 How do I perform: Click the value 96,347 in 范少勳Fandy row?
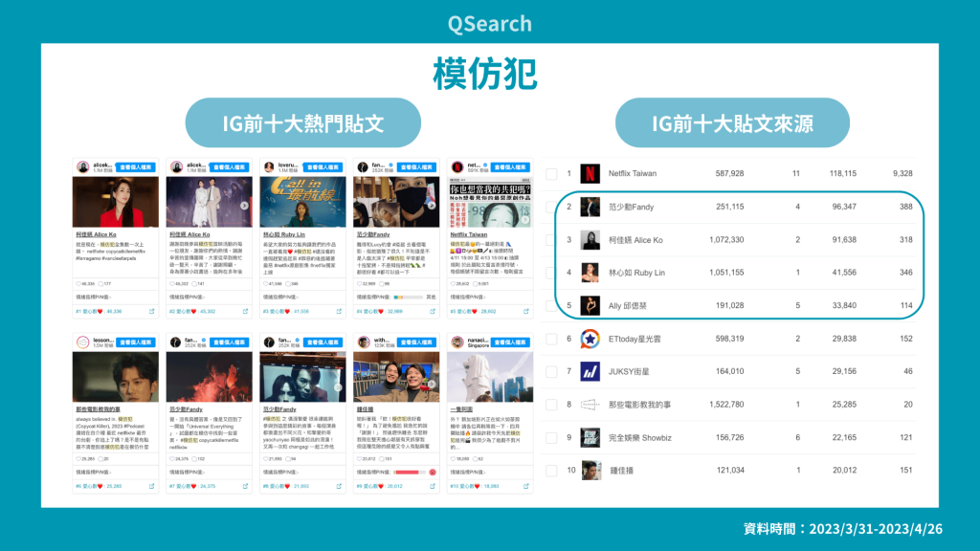click(844, 207)
